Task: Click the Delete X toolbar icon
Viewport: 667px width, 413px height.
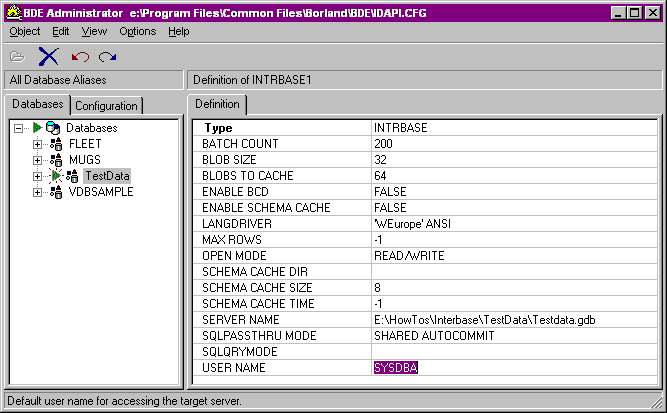Action: tap(48, 56)
